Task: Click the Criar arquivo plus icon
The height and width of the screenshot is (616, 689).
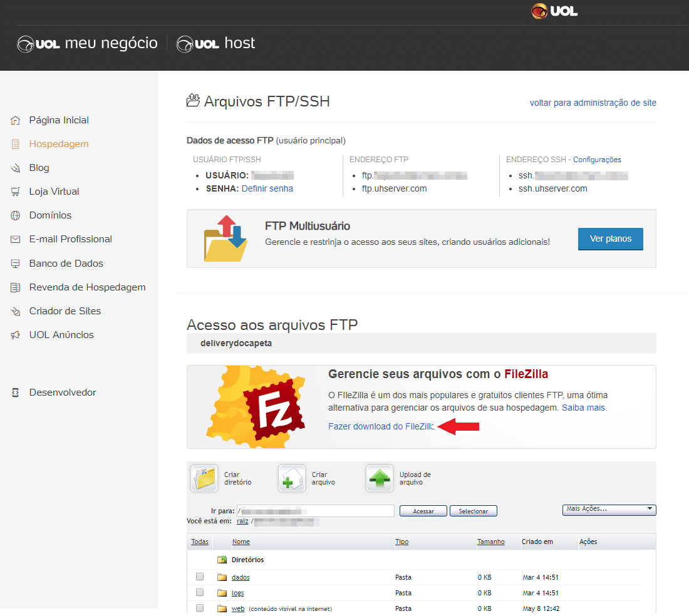Action: [x=292, y=478]
